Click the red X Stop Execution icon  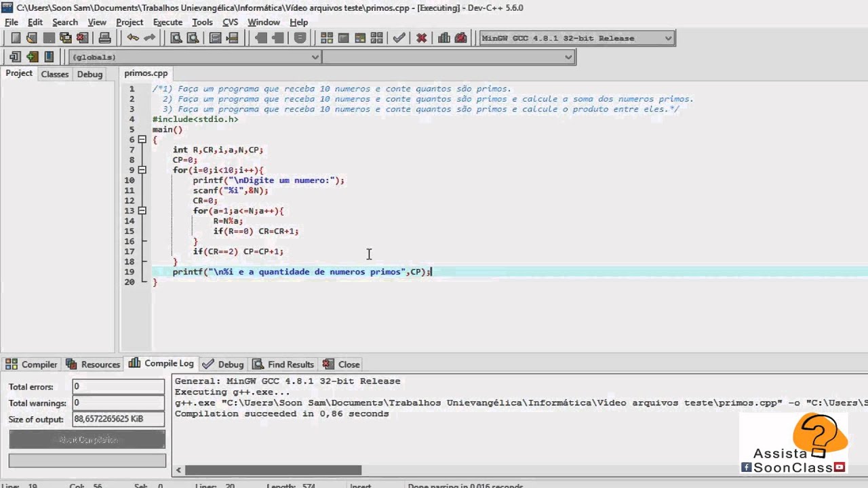421,38
